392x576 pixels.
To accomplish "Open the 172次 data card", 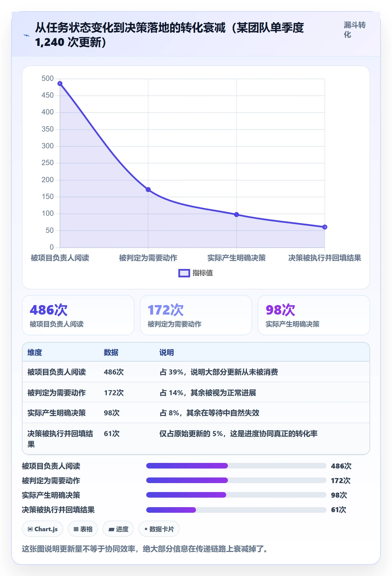I will [x=196, y=315].
